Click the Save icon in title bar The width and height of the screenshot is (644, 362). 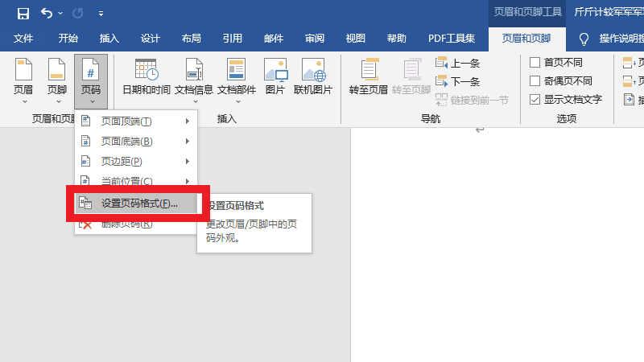23,13
